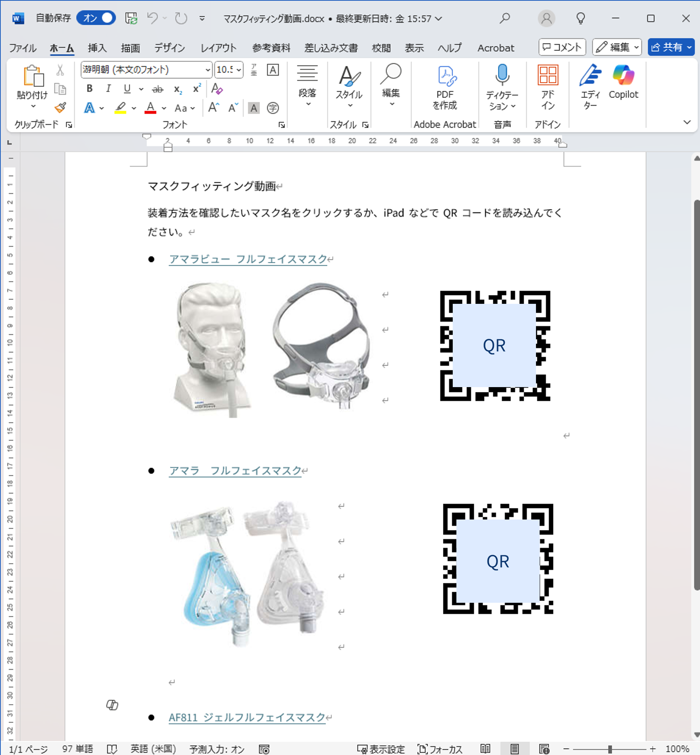700x755 pixels.
Task: Open the font size dropdown
Action: coord(239,70)
